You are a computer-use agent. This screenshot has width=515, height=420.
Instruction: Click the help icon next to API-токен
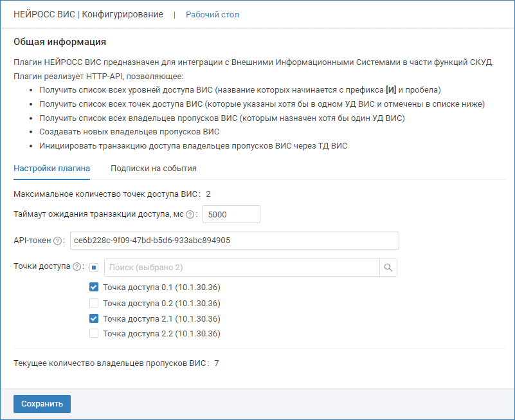pos(58,241)
